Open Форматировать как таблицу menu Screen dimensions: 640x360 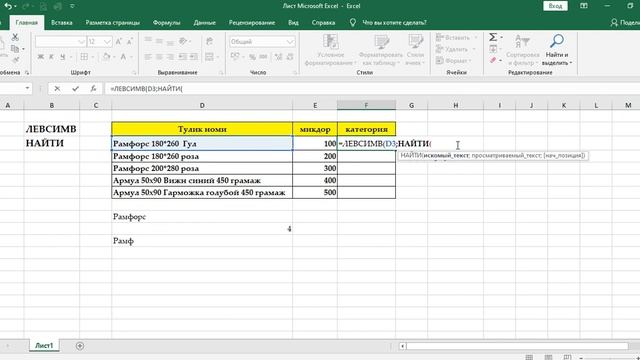point(381,50)
